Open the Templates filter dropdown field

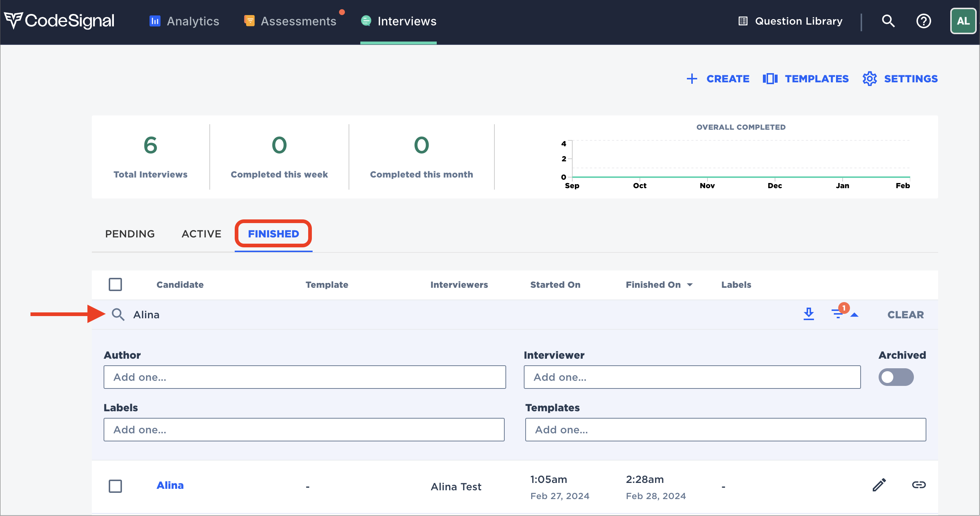(x=725, y=430)
